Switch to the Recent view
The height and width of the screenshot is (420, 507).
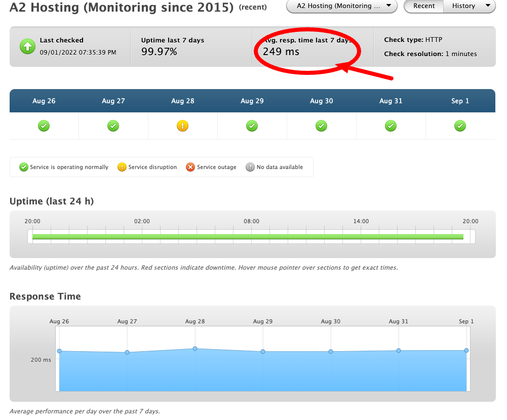(424, 6)
